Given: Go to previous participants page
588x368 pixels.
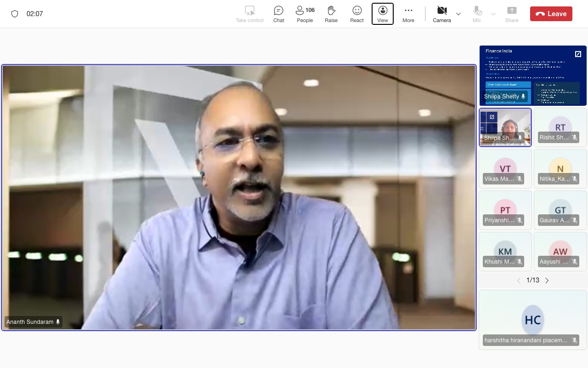Looking at the screenshot, I should pyautogui.click(x=519, y=280).
